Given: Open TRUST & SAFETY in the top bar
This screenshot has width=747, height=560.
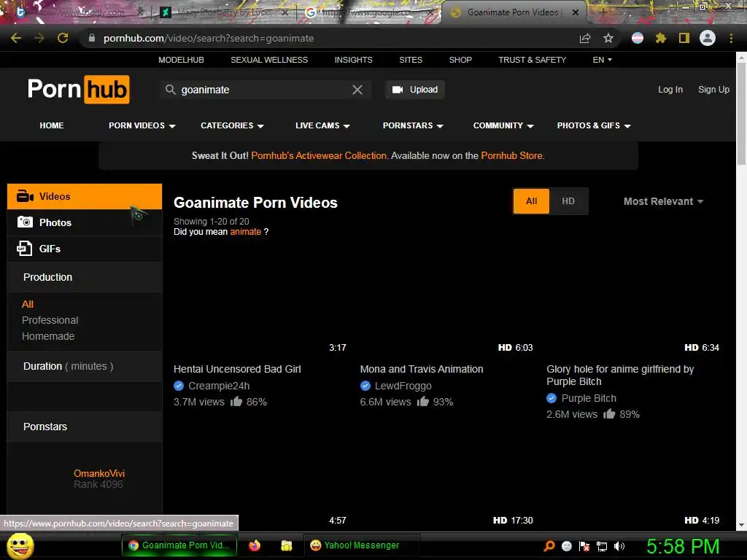Looking at the screenshot, I should tap(532, 60).
